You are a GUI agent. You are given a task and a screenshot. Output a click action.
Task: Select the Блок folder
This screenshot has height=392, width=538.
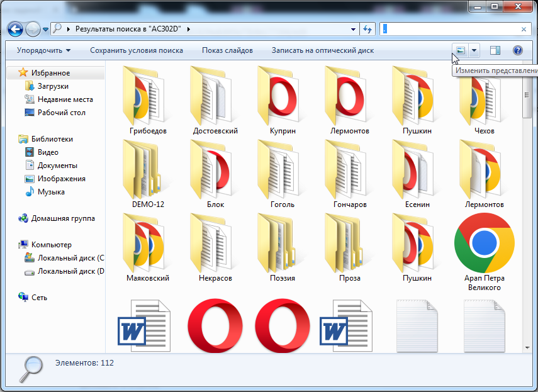(215, 174)
